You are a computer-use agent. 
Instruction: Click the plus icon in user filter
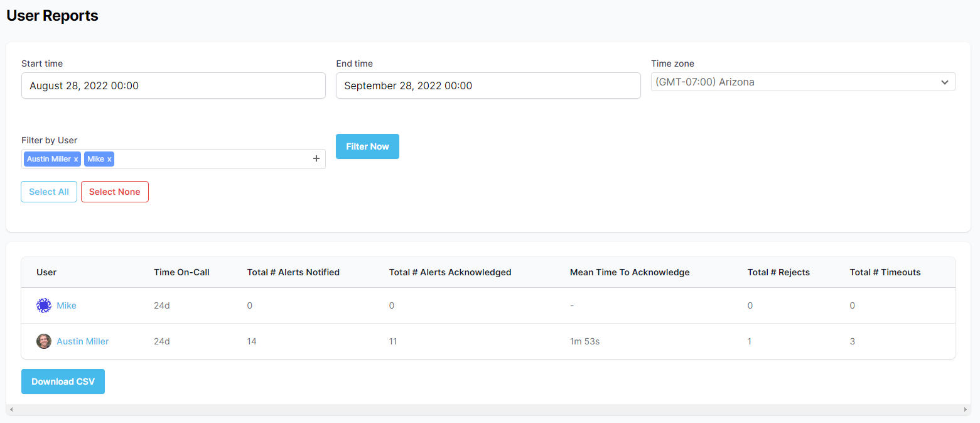(x=316, y=159)
